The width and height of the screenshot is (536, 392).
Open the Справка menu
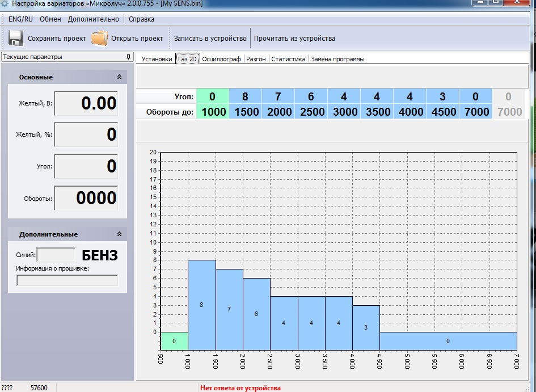pos(141,19)
